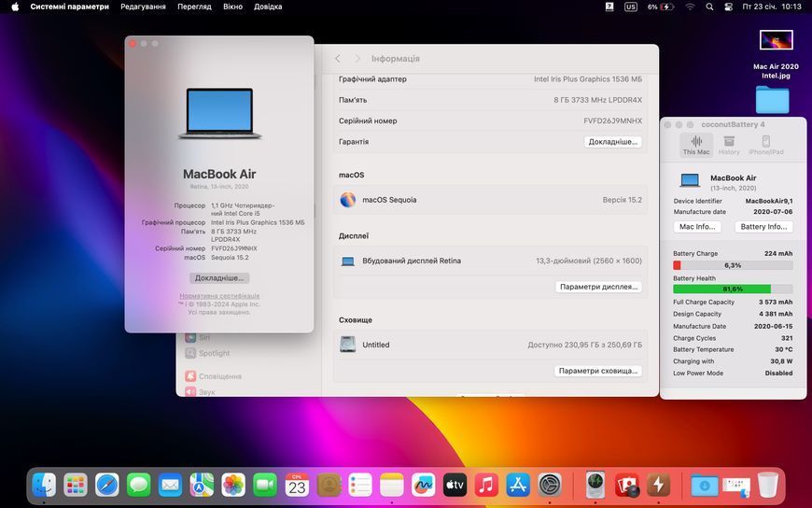The width and height of the screenshot is (812, 508).
Task: Open Photo Booth from the dock
Action: coord(627,486)
